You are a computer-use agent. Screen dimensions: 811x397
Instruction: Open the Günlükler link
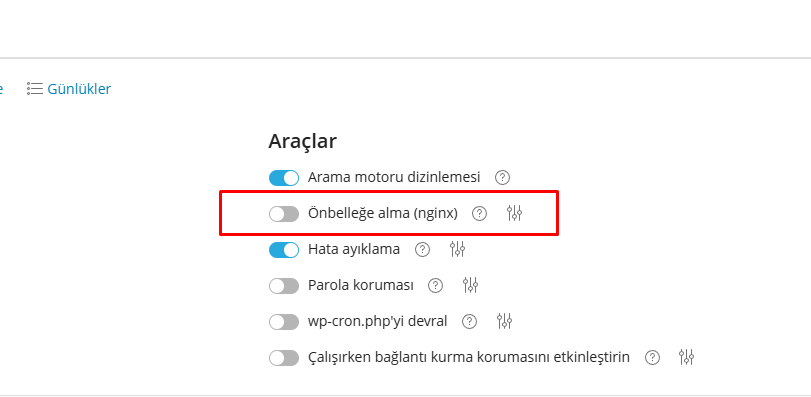[79, 89]
